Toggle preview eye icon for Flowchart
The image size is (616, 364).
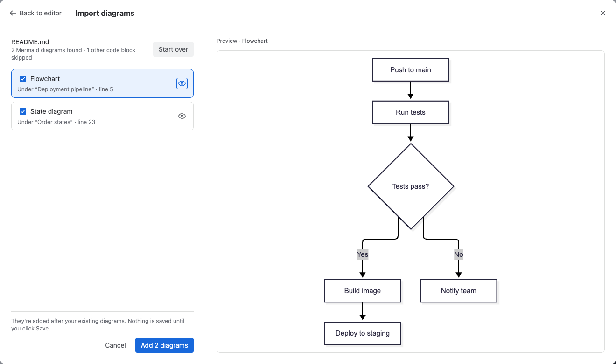[182, 83]
